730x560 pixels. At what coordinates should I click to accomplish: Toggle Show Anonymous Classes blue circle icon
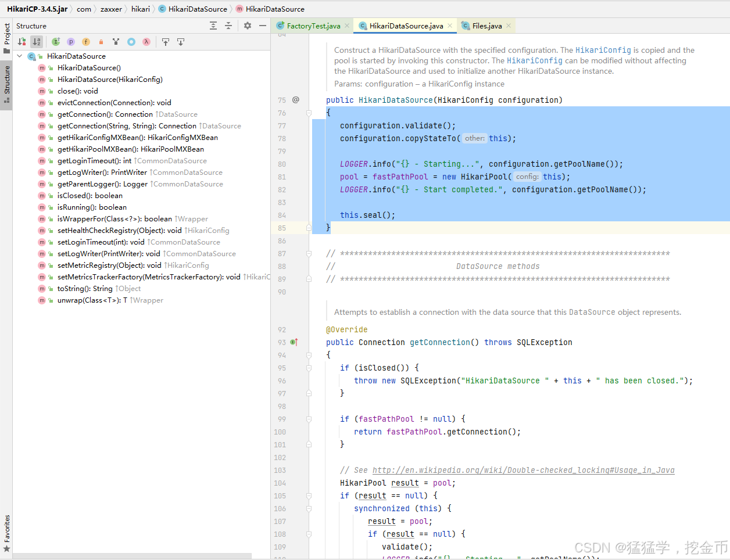coord(131,42)
